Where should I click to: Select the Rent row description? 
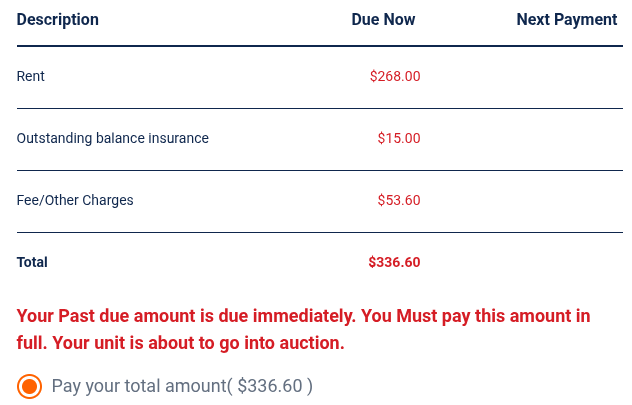tap(31, 76)
